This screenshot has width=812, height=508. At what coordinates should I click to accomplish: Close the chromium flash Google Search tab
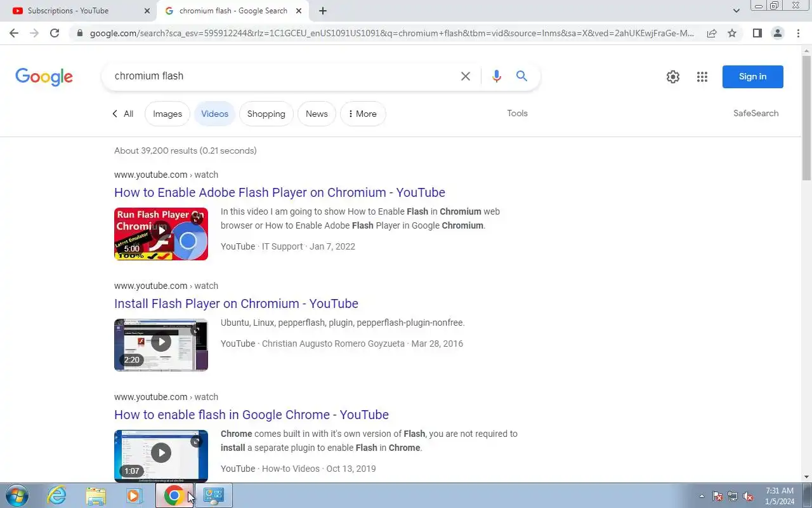pyautogui.click(x=299, y=11)
